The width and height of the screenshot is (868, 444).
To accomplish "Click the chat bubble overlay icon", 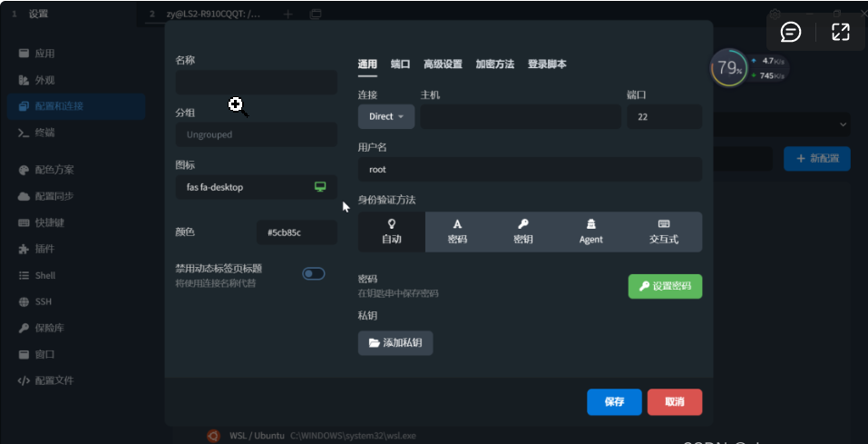I will point(791,32).
